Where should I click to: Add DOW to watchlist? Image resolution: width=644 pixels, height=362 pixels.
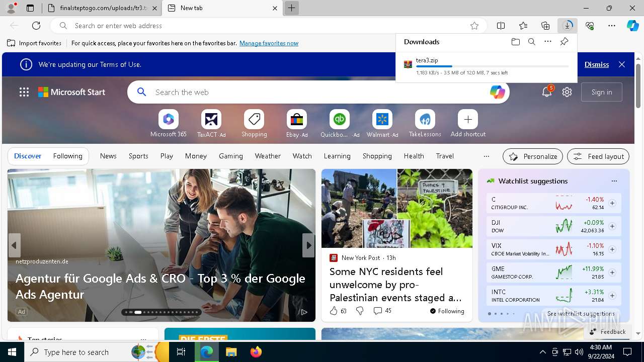coord(612,226)
